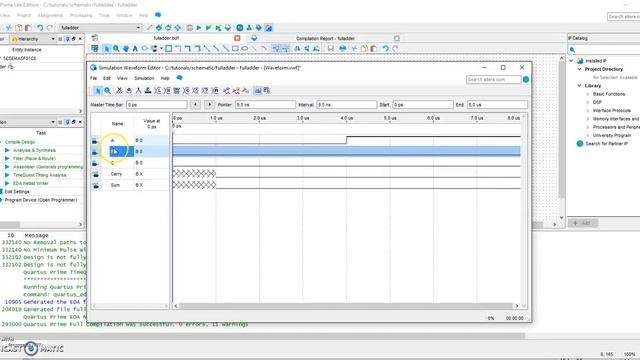Click the feedback speech bubble in Waveform Editor menu

[179, 78]
